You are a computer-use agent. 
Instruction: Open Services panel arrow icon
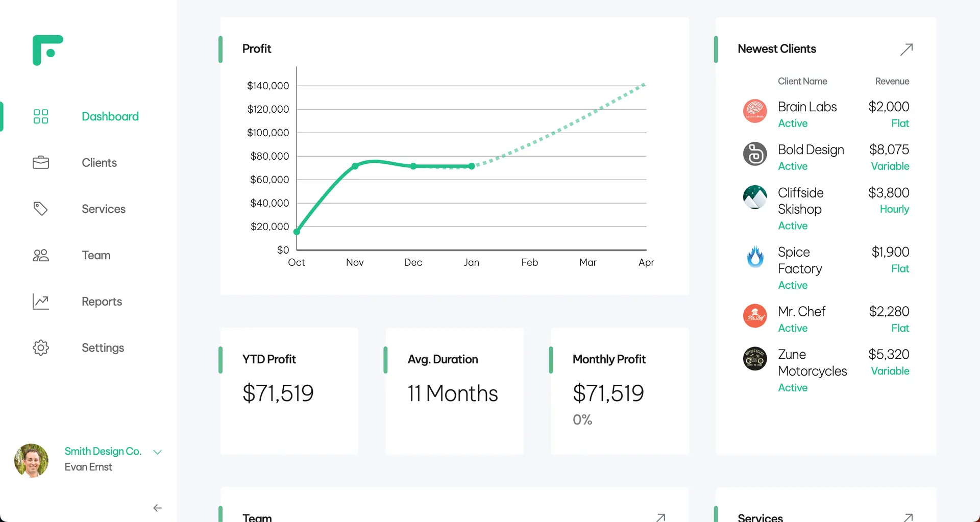pyautogui.click(x=908, y=517)
